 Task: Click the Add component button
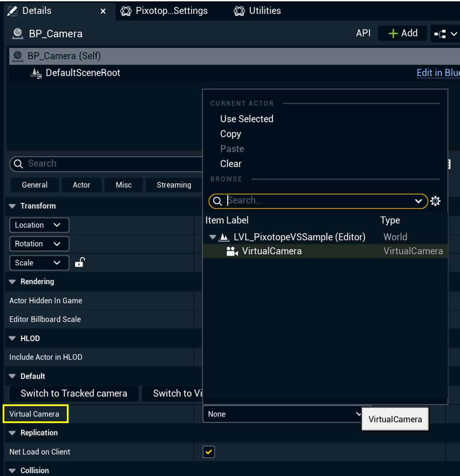[403, 33]
